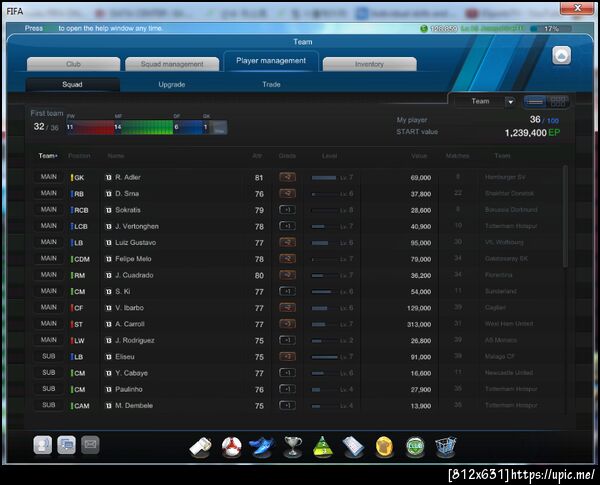Click the 17% experience progress bar

pos(551,29)
